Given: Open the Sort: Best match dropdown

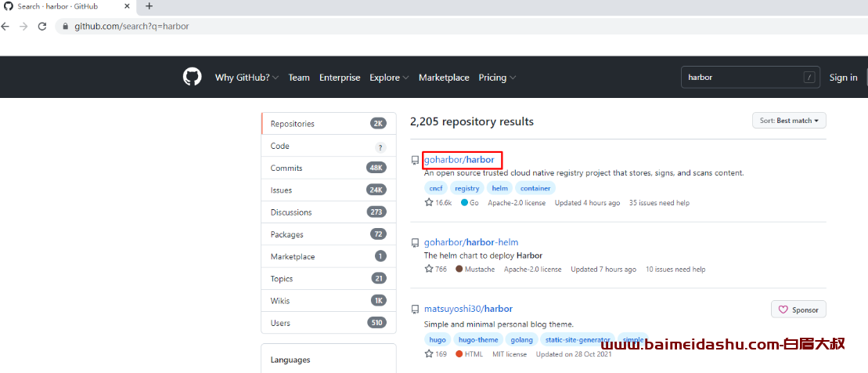Looking at the screenshot, I should [x=789, y=120].
